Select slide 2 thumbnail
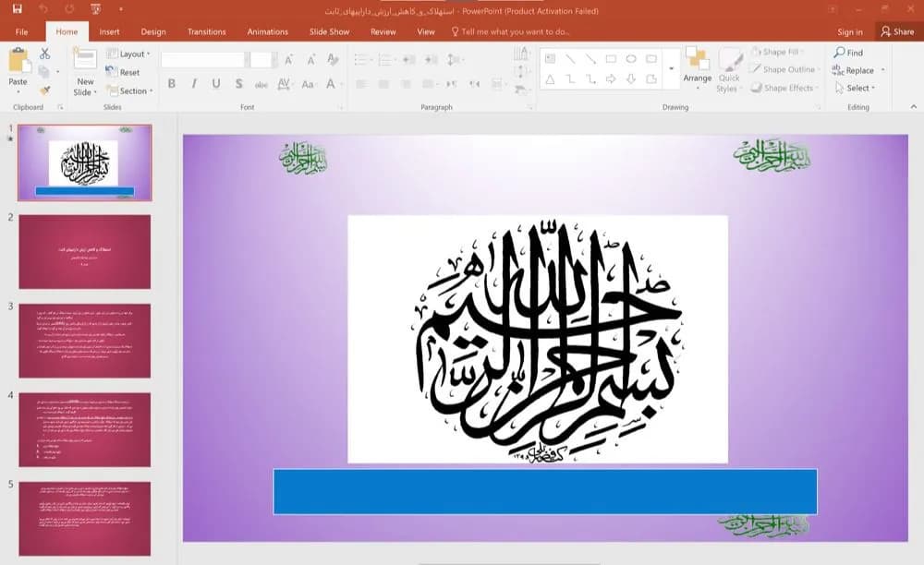Viewport: 924px width, 565px height. (x=85, y=251)
